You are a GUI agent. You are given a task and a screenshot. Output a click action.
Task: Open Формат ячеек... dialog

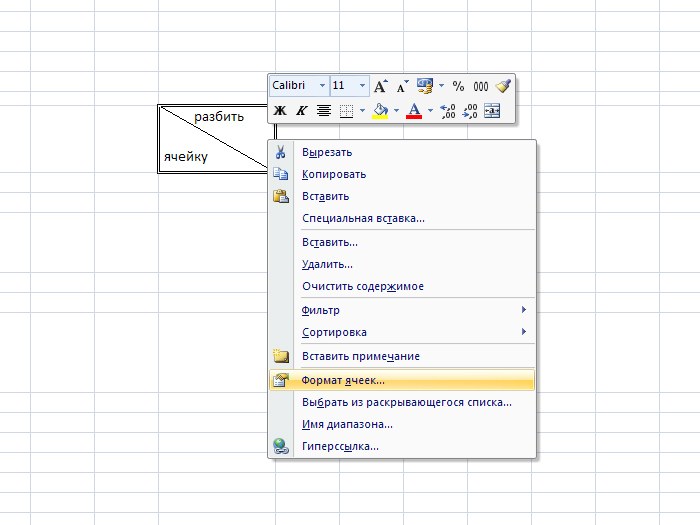[x=402, y=380]
